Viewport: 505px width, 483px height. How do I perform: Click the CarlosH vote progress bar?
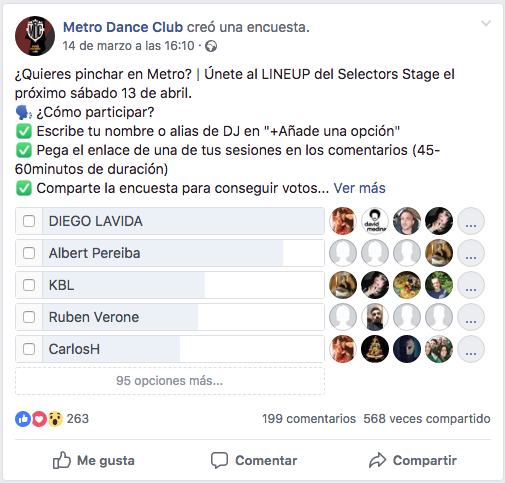tap(183, 349)
